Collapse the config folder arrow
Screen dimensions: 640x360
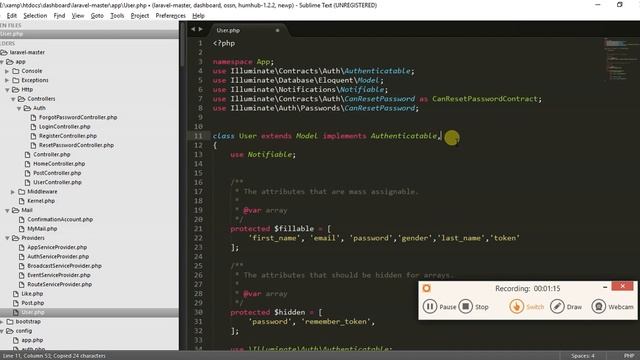click(2, 331)
